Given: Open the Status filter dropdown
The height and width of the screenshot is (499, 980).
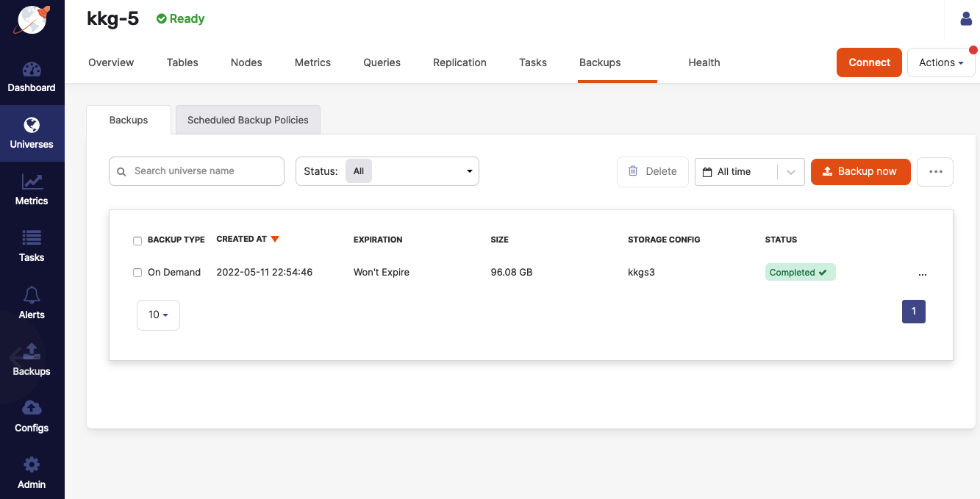Looking at the screenshot, I should pyautogui.click(x=387, y=171).
